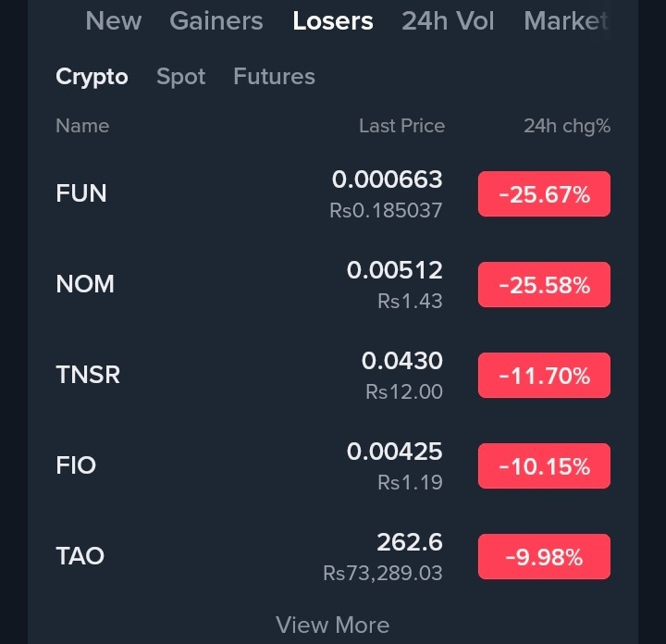Sort by Last Price column header
This screenshot has height=644, width=666.
point(401,126)
